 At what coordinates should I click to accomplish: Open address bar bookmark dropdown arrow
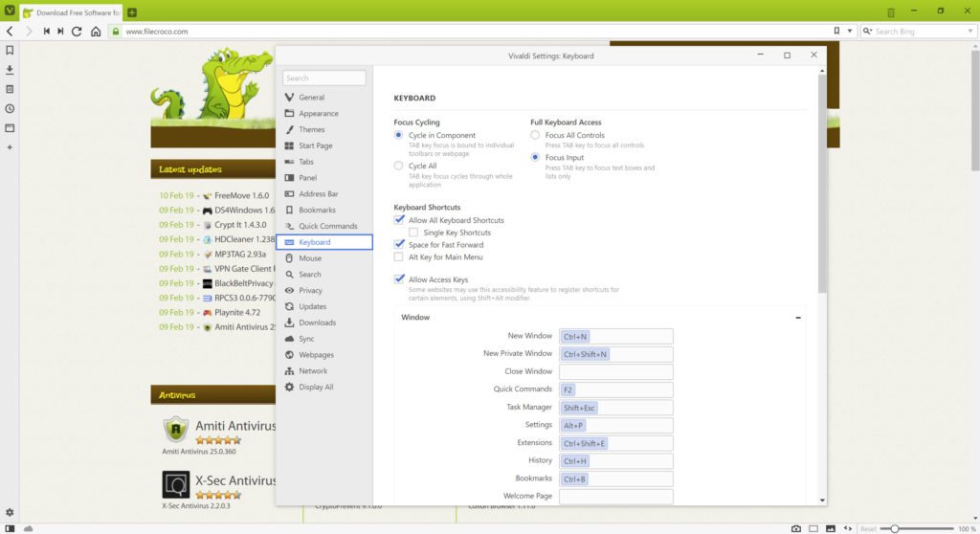coord(850,31)
